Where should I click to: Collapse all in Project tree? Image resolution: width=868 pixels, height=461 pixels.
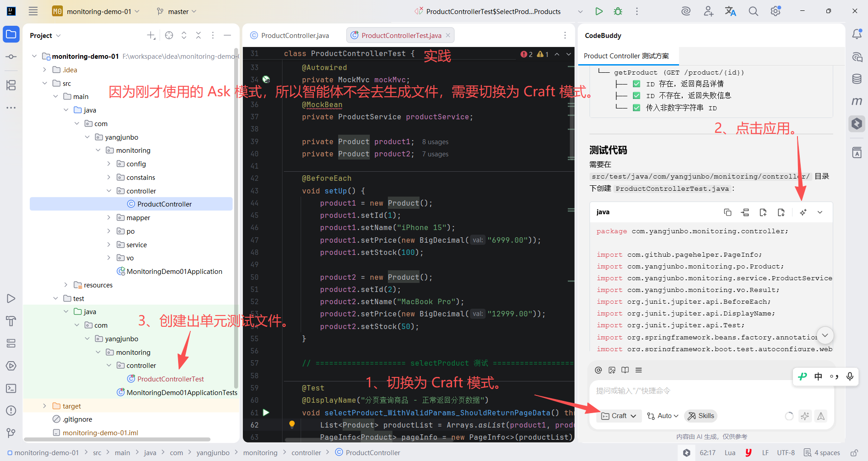(x=198, y=35)
